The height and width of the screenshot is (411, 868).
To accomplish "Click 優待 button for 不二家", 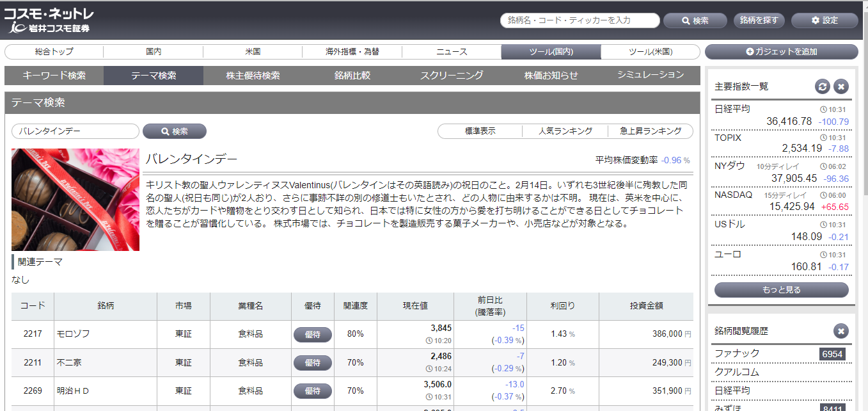I will 313,363.
